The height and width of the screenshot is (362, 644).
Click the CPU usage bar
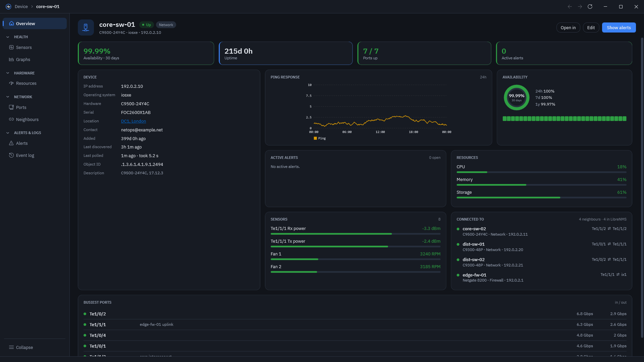tap(541, 172)
